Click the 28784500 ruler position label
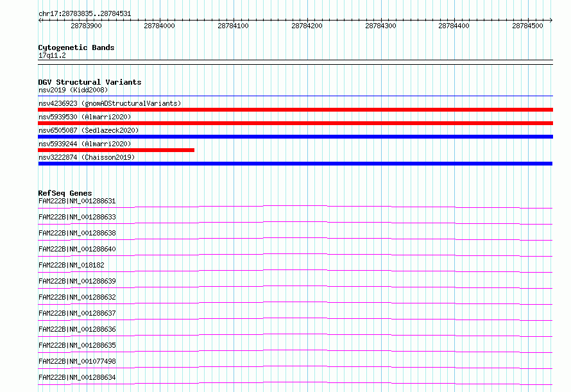 click(527, 26)
